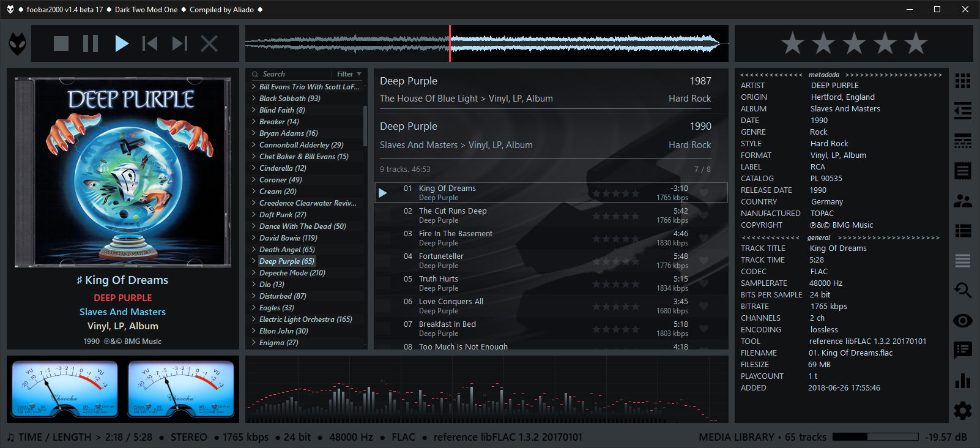Select track 04 Fortuneteller
Viewport: 980px width, 448px height.
coord(551,261)
